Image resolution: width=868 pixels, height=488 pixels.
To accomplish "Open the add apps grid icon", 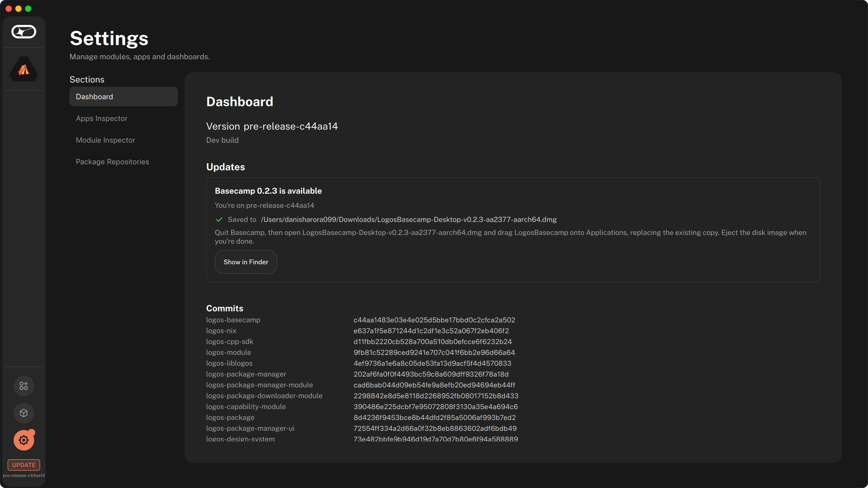I will (24, 386).
